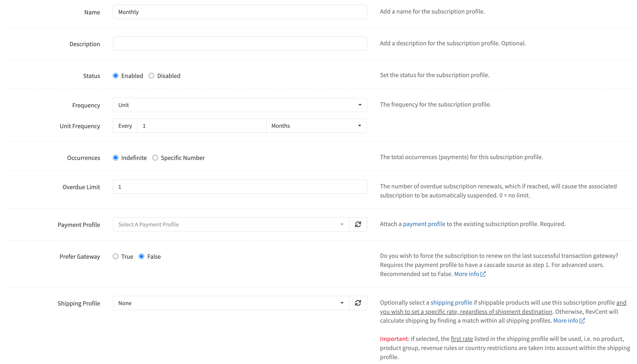
Task: Select the 'Add a name for the subscription profile.' text
Action: coord(432,11)
